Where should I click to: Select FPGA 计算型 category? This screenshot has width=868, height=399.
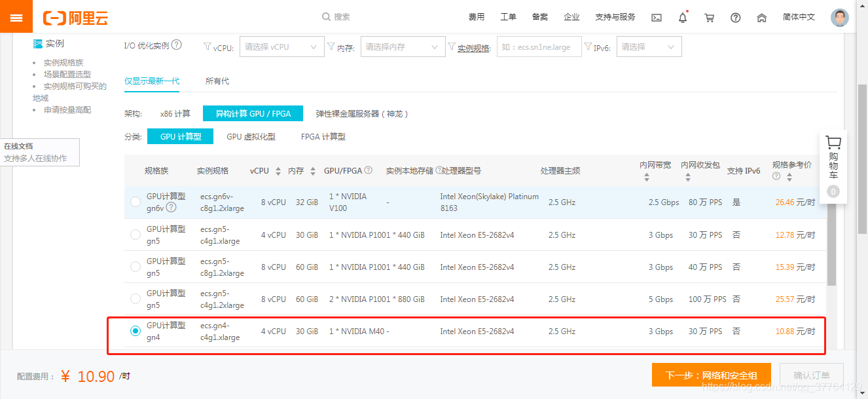point(323,137)
